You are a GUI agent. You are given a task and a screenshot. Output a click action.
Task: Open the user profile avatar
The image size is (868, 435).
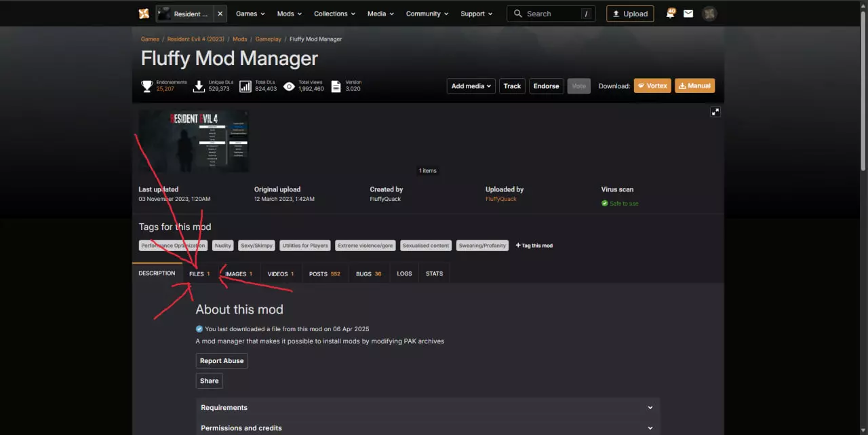(x=709, y=14)
